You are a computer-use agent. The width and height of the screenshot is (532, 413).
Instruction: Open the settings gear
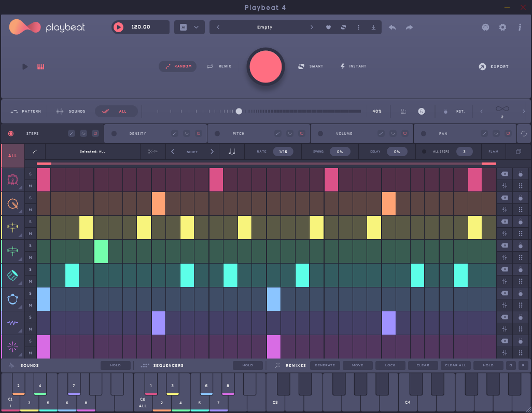pos(502,27)
